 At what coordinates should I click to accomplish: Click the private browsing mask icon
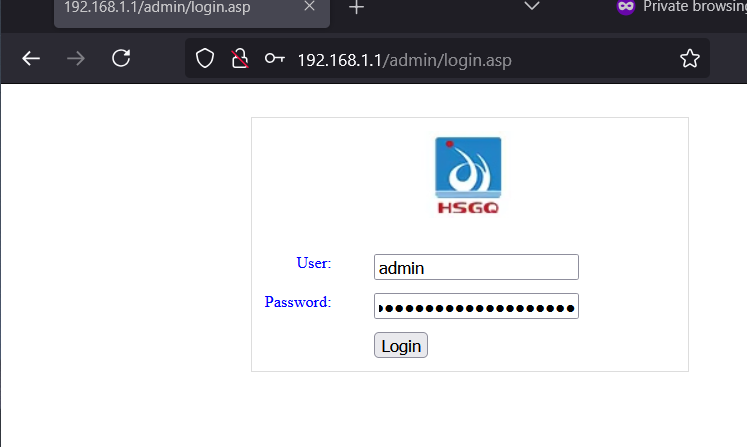(x=626, y=7)
